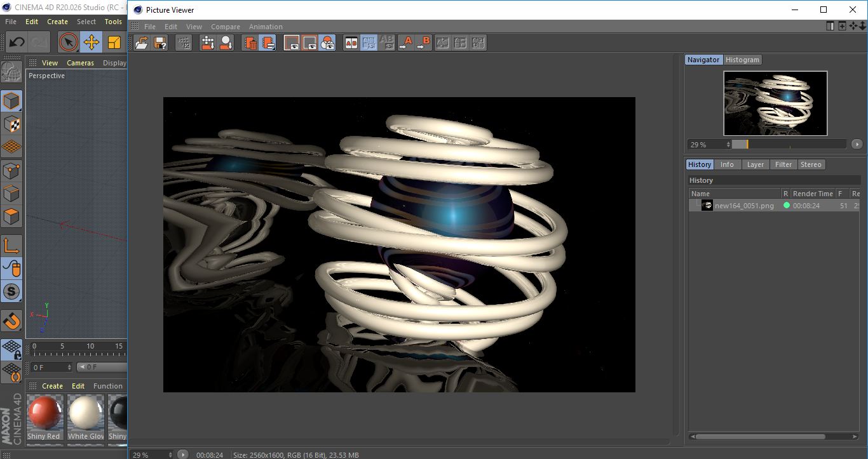This screenshot has height=459, width=868.
Task: Select the Move tool
Action: [92, 43]
